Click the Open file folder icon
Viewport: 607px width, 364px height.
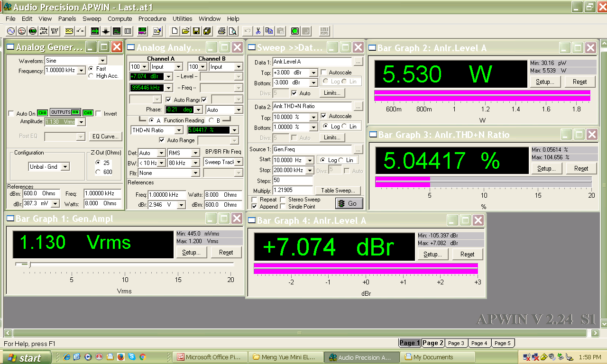pos(185,31)
